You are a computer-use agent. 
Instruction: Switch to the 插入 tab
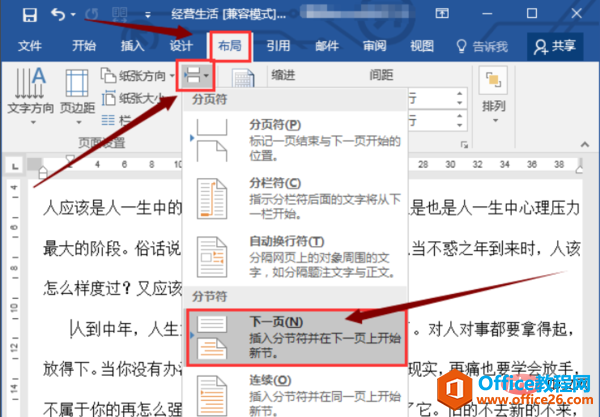(x=132, y=46)
